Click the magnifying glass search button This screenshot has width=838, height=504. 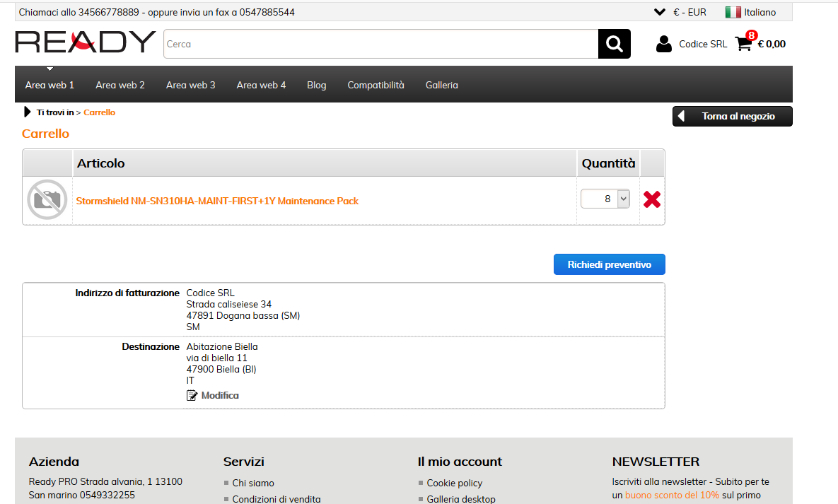(x=614, y=44)
